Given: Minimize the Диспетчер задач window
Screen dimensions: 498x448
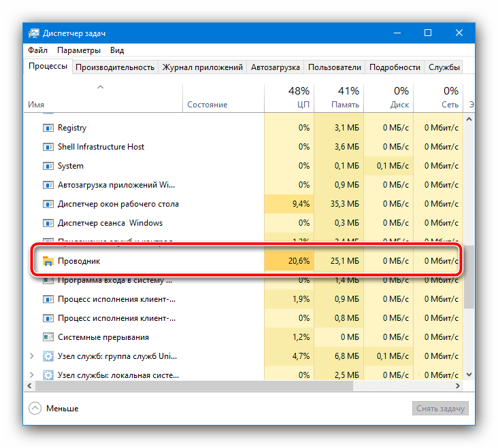Looking at the screenshot, I should pyautogui.click(x=397, y=33).
